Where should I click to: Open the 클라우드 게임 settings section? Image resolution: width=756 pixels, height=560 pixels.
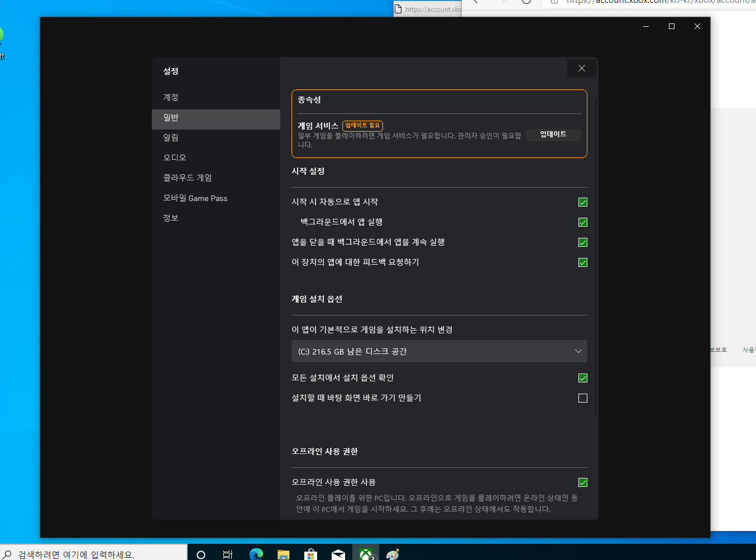coord(216,178)
